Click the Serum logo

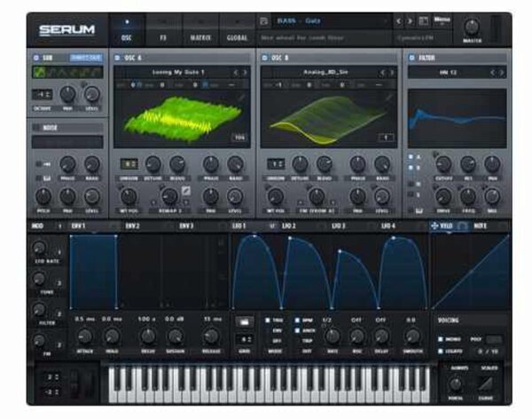(67, 30)
